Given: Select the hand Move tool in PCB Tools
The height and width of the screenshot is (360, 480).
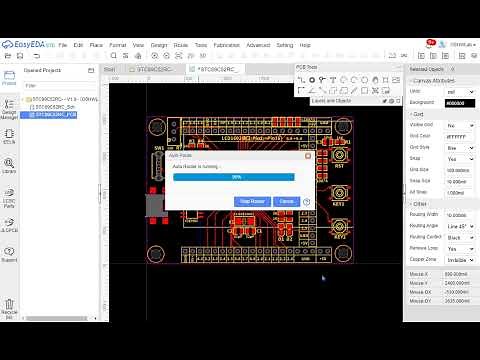Looking at the screenshot, I should coord(375,80).
